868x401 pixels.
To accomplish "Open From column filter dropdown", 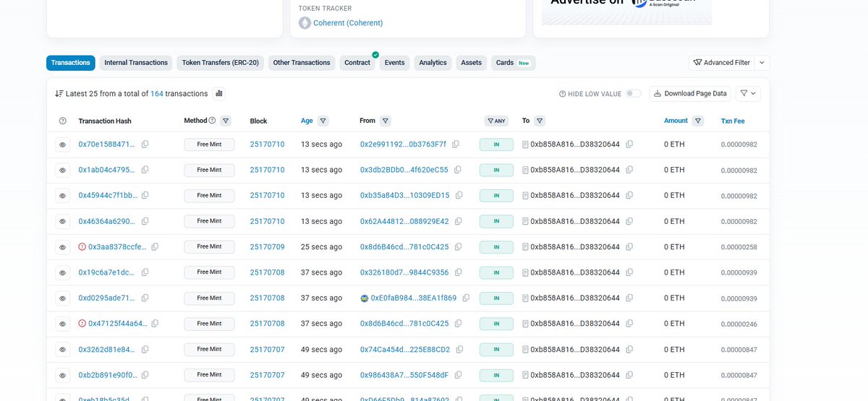I will pyautogui.click(x=386, y=121).
